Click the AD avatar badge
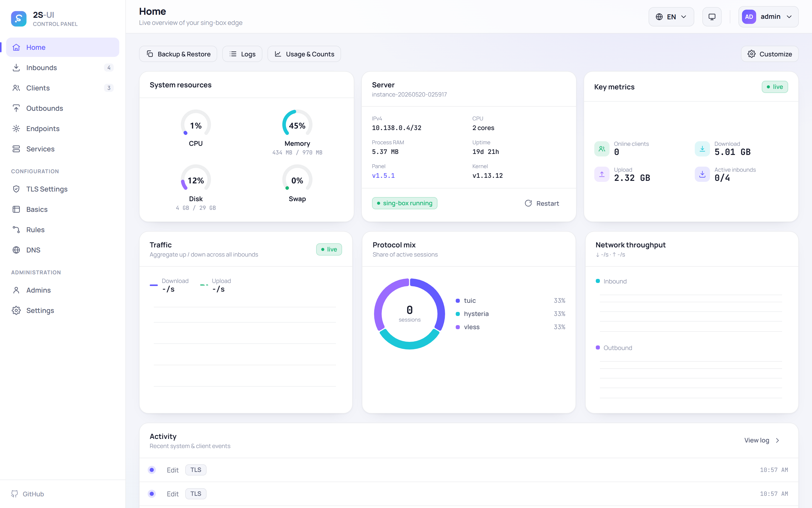 [749, 17]
